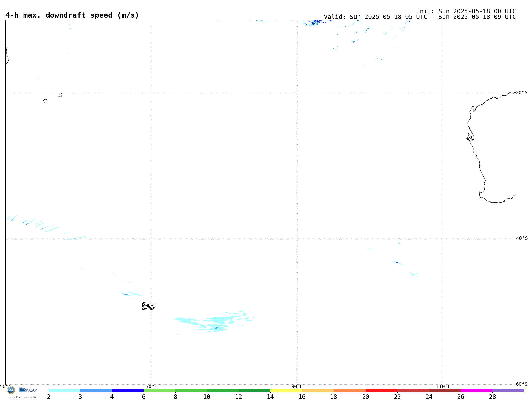
Task: Click the colorbar tick label 22
Action: click(397, 397)
